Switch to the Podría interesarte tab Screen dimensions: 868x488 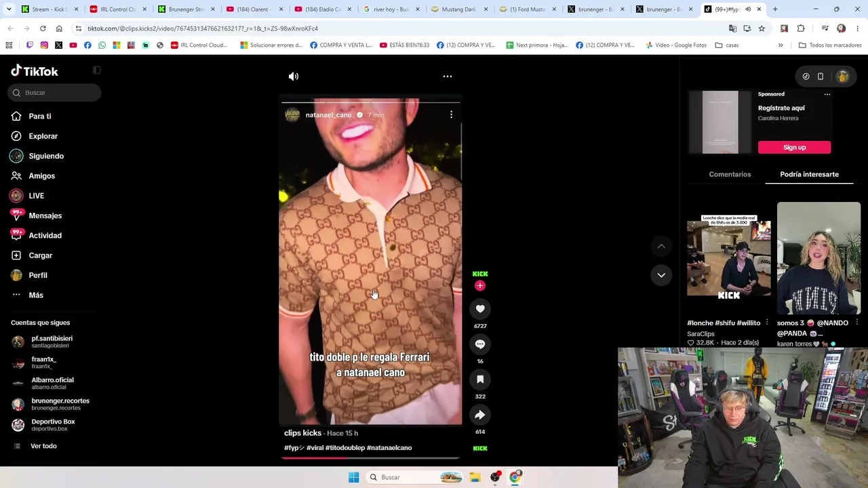click(x=809, y=174)
